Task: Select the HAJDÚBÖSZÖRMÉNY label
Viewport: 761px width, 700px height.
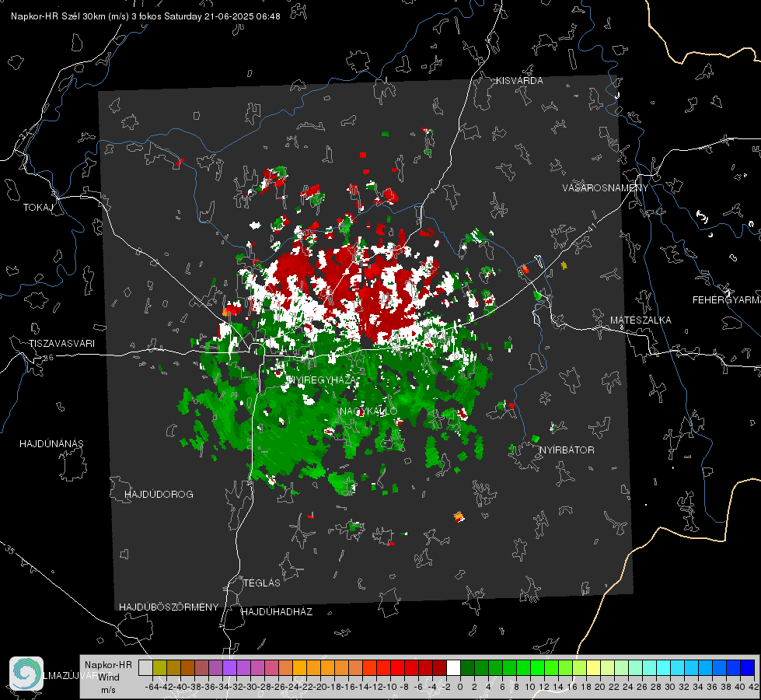Action: [169, 607]
